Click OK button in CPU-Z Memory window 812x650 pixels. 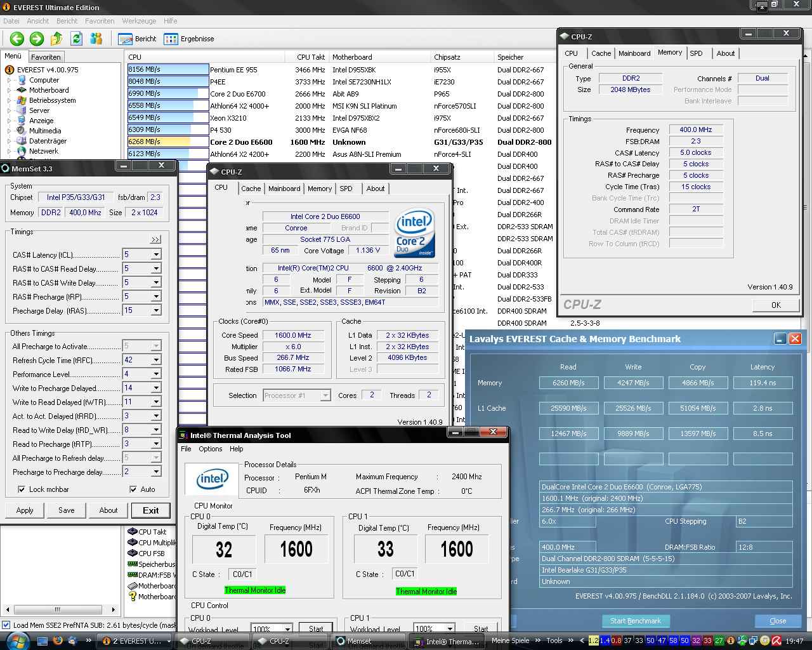[x=776, y=305]
